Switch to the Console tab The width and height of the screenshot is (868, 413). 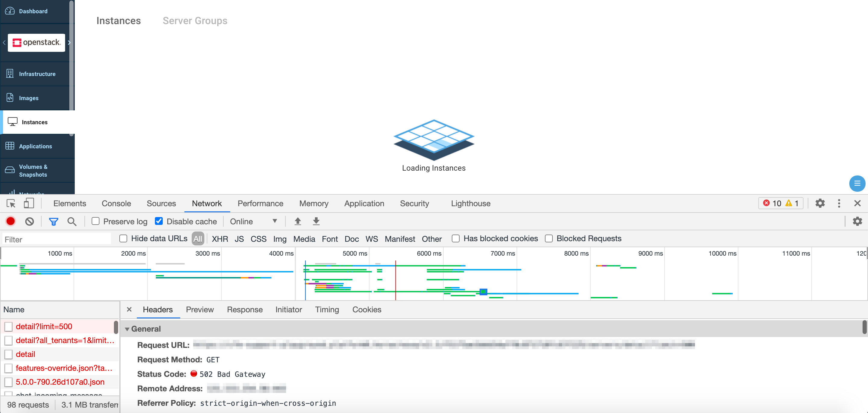116,203
